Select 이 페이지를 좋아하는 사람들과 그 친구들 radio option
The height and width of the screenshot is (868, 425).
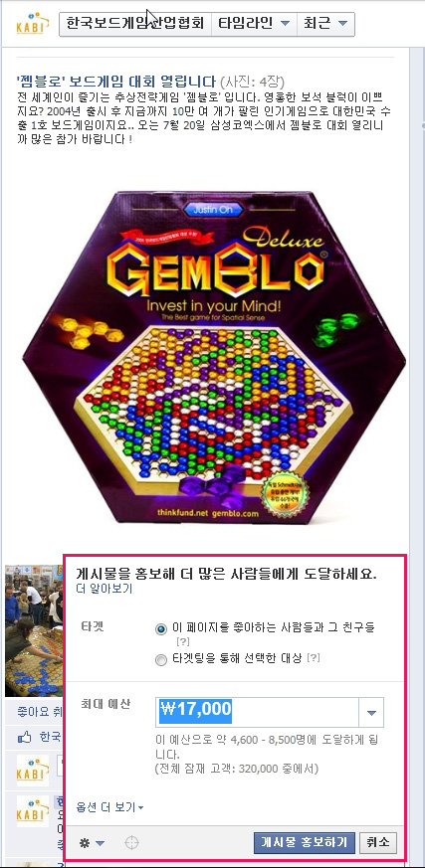pyautogui.click(x=161, y=629)
